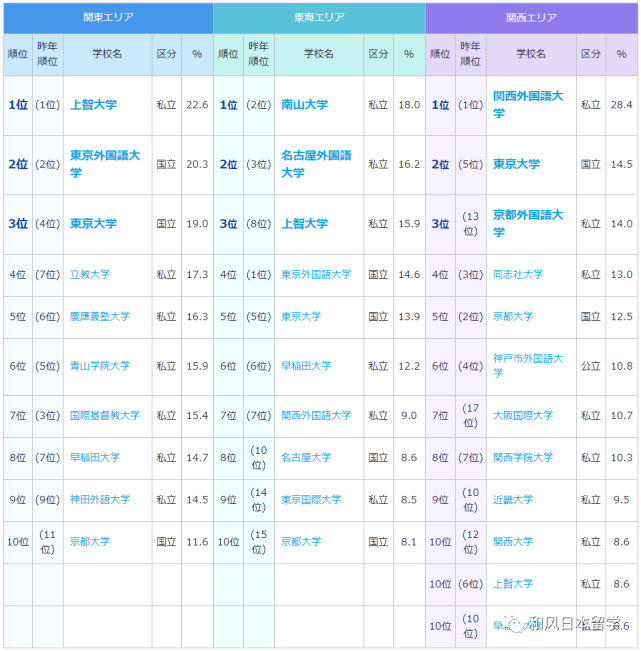
Task: Click the 9.0 percentage cell
Action: [x=409, y=415]
